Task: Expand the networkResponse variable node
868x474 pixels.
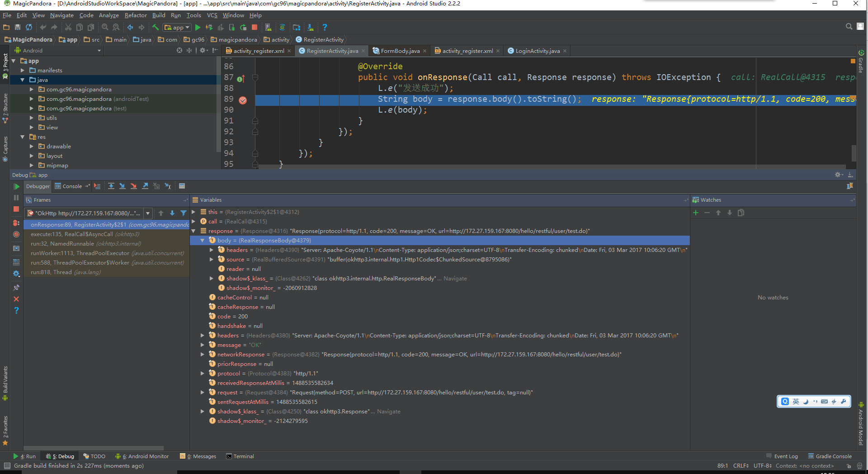Action: pos(203,354)
